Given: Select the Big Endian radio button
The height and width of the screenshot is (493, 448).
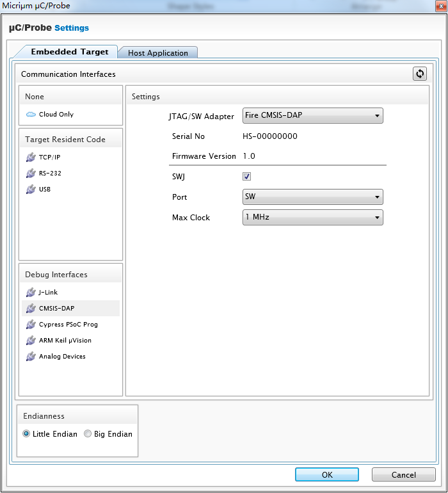Looking at the screenshot, I should [x=88, y=434].
